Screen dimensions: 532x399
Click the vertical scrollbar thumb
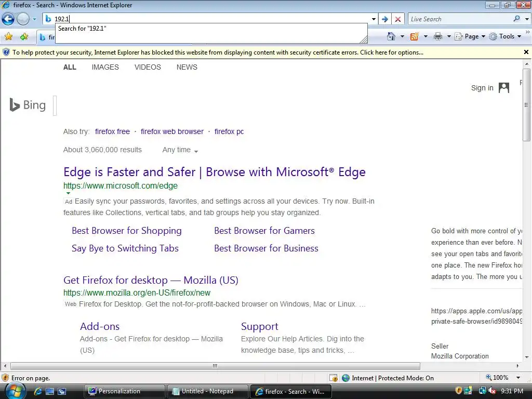pyautogui.click(x=527, y=105)
